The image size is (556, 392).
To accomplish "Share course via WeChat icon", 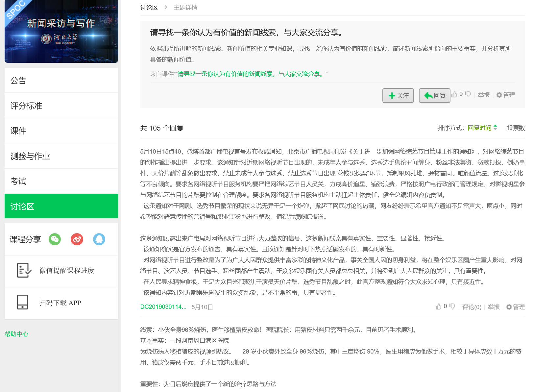I will click(55, 239).
